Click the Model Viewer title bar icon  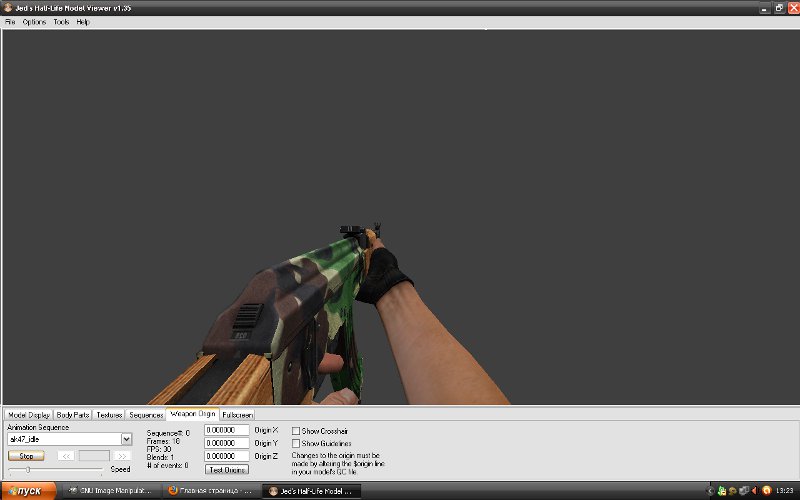[8, 8]
